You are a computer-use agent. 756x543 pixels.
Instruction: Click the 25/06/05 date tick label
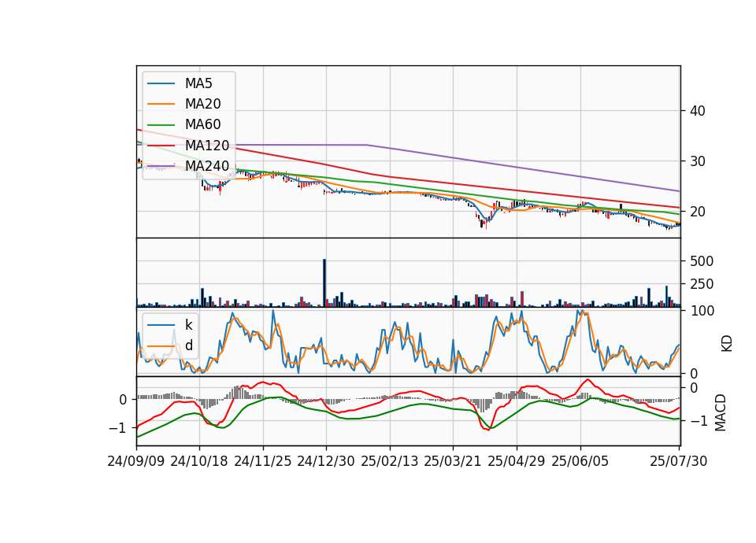(580, 461)
